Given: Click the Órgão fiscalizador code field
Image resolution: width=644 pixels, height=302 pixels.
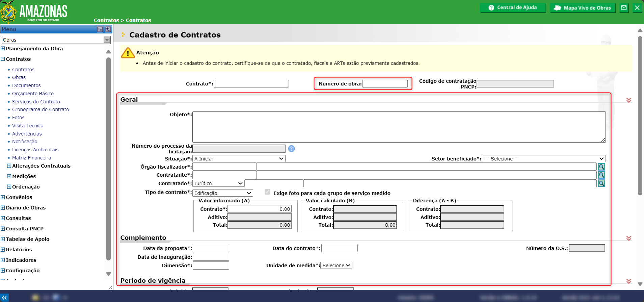Looking at the screenshot, I should [x=224, y=167].
